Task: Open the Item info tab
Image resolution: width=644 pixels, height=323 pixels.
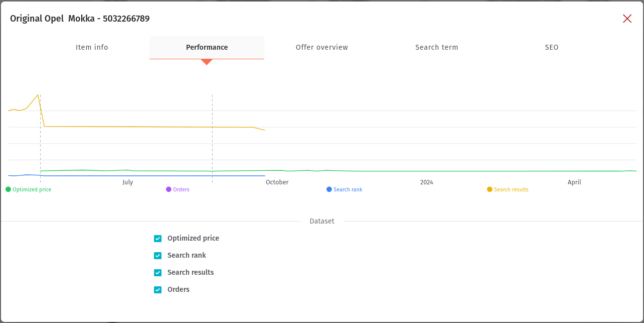Action: [x=92, y=47]
